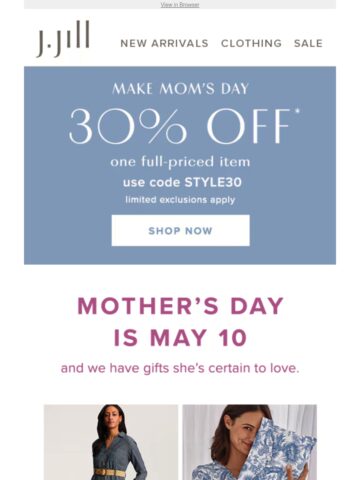360x480 pixels.
Task: Click the asterisk after OFF
Action: point(297,111)
